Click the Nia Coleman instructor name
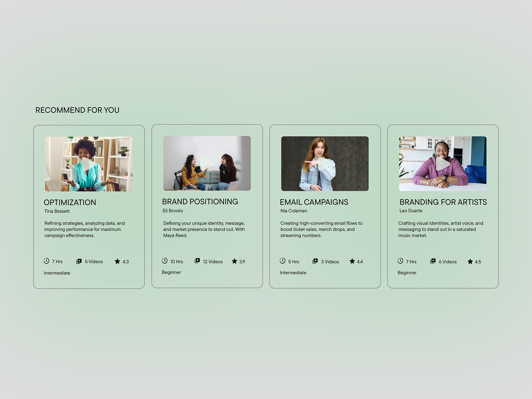Viewport: 532px width, 399px height. (294, 211)
